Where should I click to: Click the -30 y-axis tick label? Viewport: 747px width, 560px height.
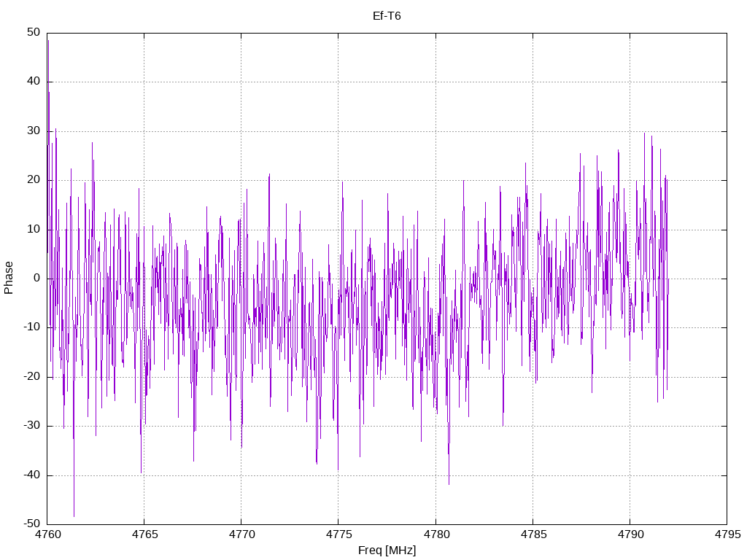point(32,426)
